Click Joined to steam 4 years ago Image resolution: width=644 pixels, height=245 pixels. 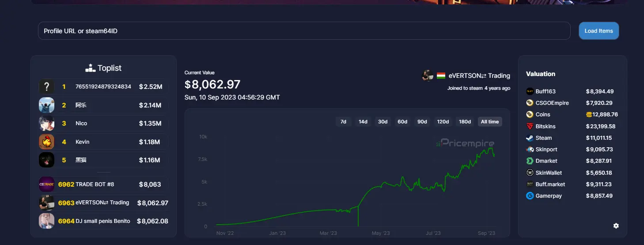pyautogui.click(x=479, y=88)
